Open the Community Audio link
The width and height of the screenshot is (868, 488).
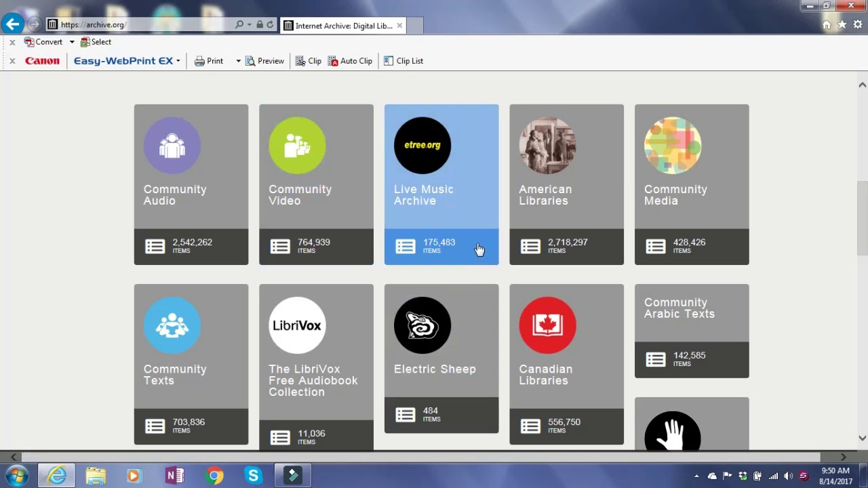click(x=175, y=195)
